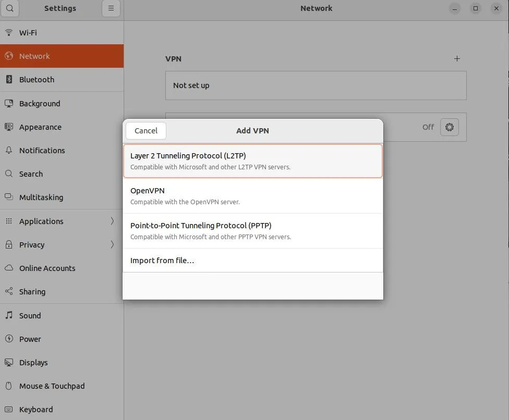
Task: Click the Appearance icon in sidebar
Action: click(9, 127)
